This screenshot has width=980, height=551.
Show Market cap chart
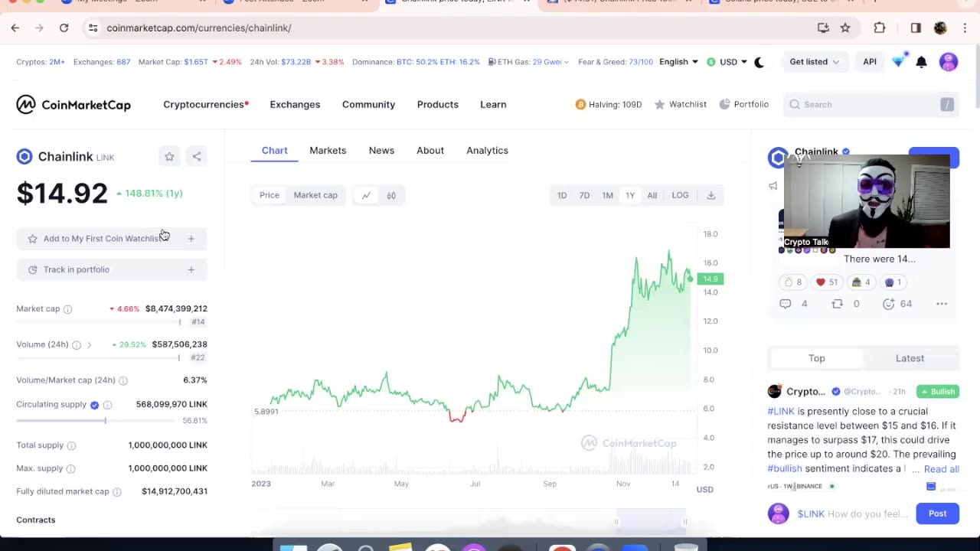pyautogui.click(x=315, y=195)
